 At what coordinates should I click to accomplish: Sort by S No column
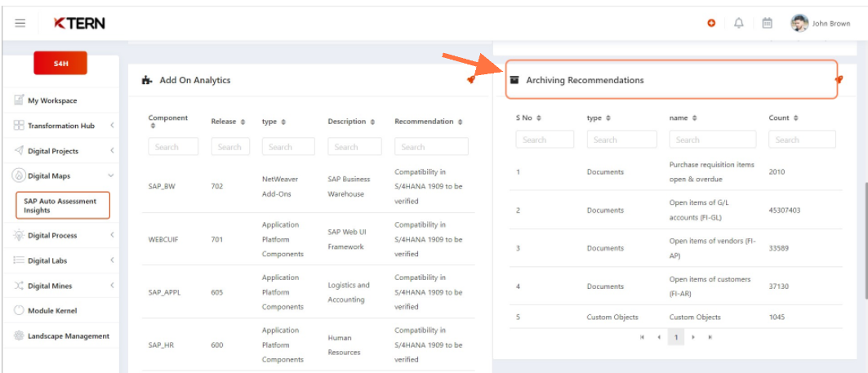point(539,118)
